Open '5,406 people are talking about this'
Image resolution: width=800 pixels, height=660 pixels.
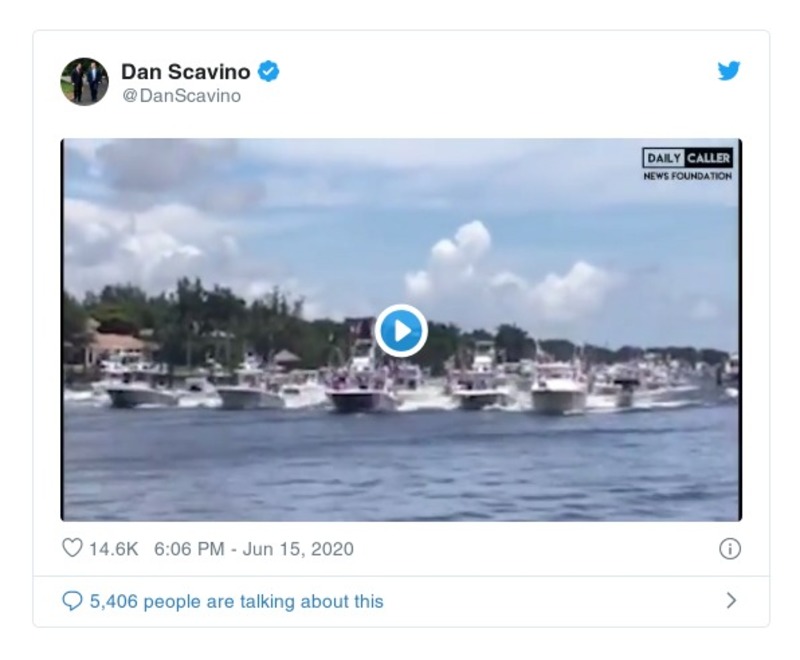236,601
